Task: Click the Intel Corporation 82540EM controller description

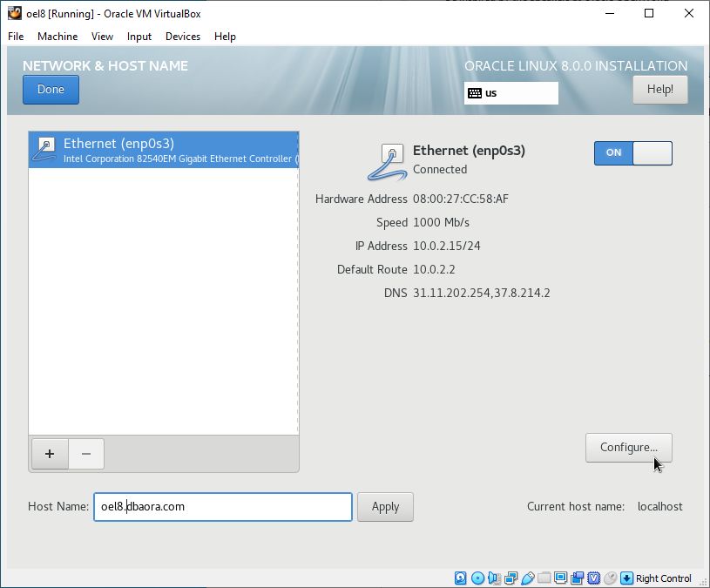Action: click(x=181, y=159)
